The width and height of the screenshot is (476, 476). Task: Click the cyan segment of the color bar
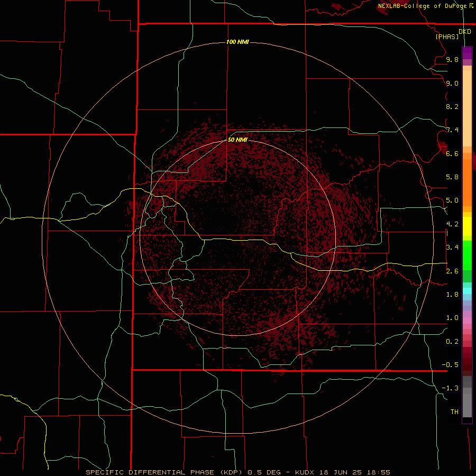point(467,291)
